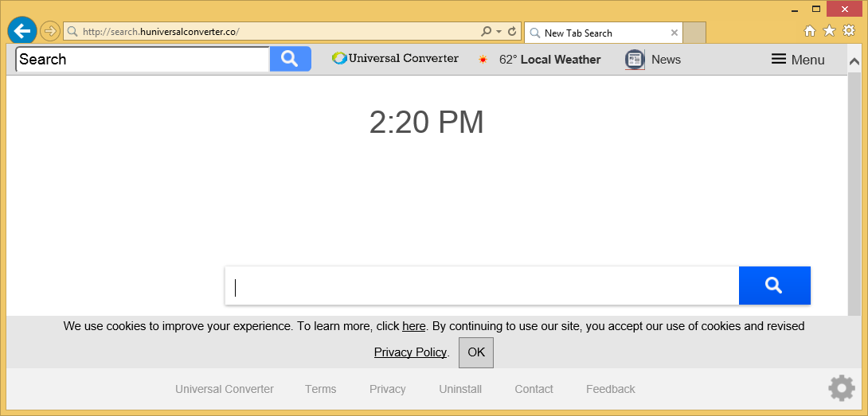
Task: Open the hamburger Menu
Action: [798, 59]
